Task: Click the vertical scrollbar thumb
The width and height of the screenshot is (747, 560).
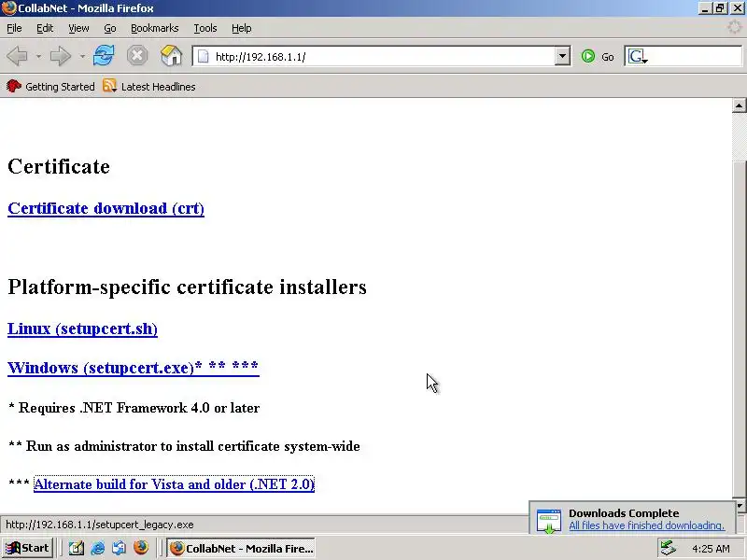Action: coord(739,329)
